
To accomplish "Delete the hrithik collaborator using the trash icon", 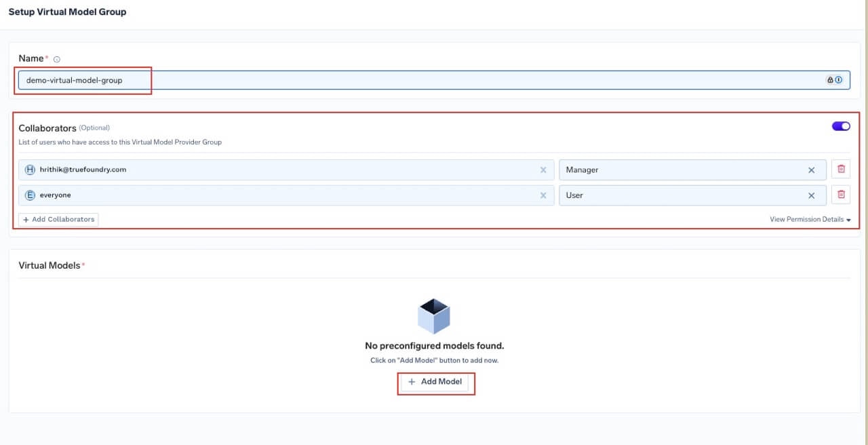I will coord(840,169).
